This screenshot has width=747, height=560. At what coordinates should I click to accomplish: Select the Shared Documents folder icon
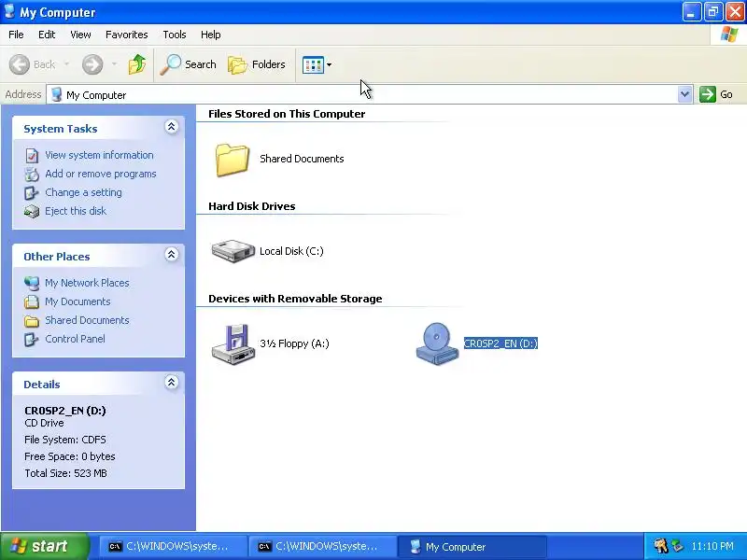coord(233,160)
